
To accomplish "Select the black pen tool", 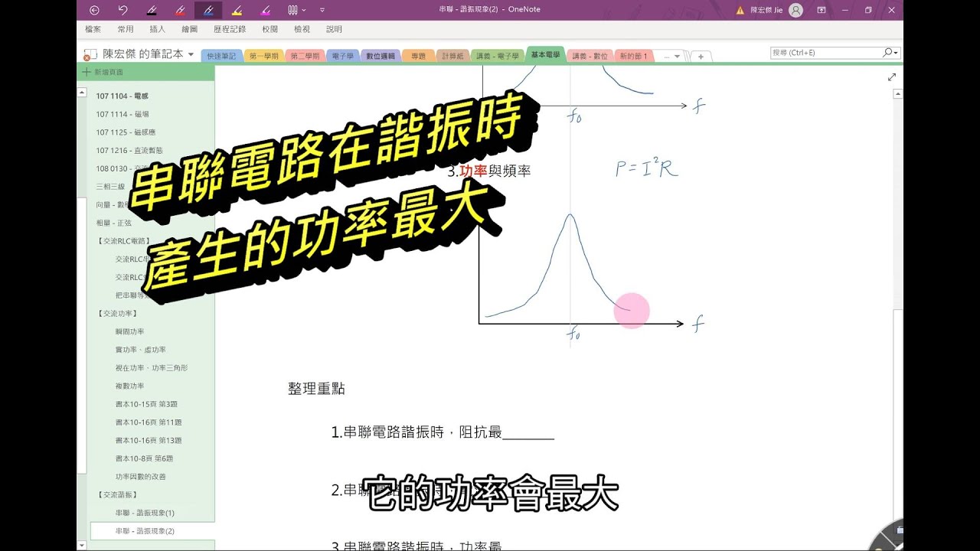I will 152,10.
